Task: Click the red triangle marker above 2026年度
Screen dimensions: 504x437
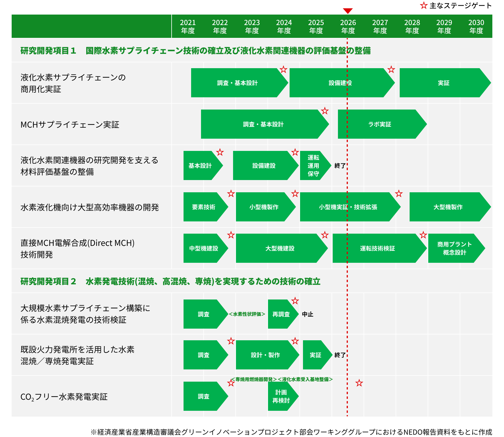Action: (348, 11)
